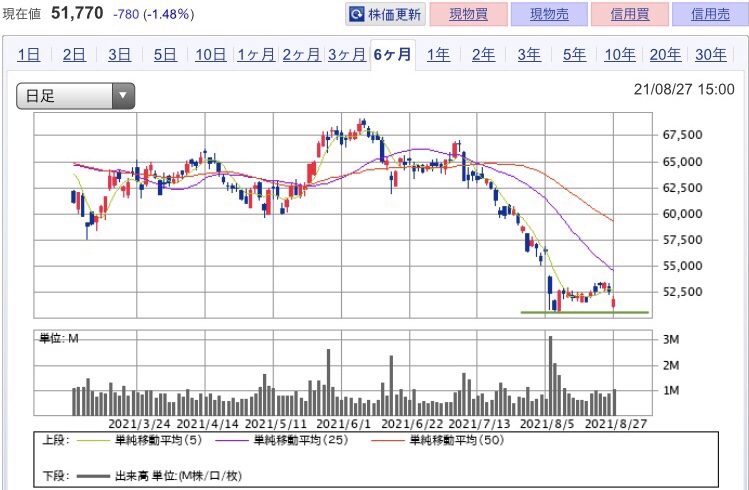Switch to the 10日 chart tab

tap(211, 55)
